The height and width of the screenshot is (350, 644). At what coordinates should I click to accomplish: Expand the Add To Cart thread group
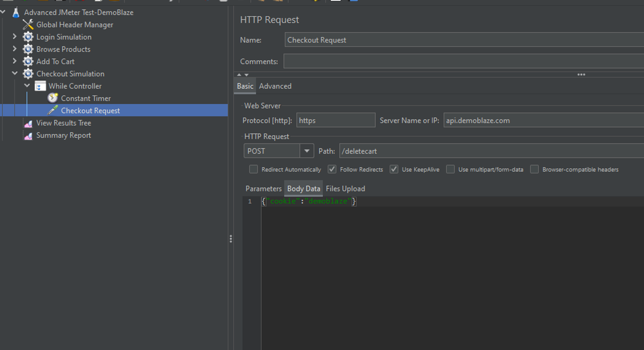tap(15, 62)
